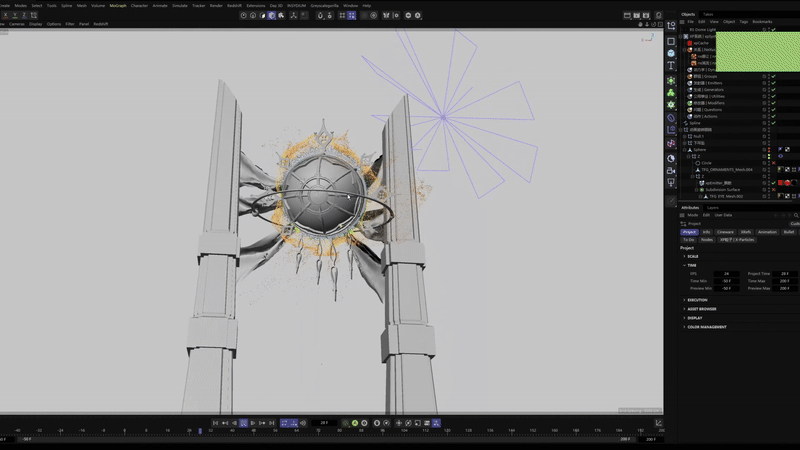
Task: Toggle the Spline enable checkmark
Action: click(773, 123)
